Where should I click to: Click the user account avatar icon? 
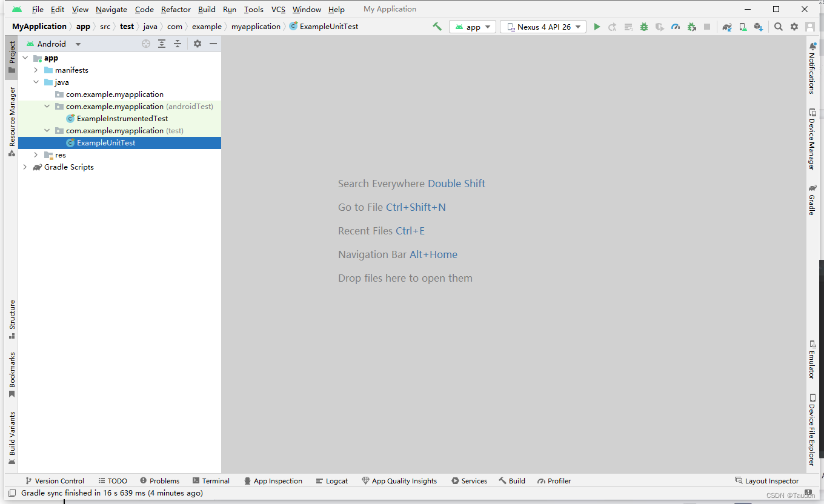tap(810, 27)
